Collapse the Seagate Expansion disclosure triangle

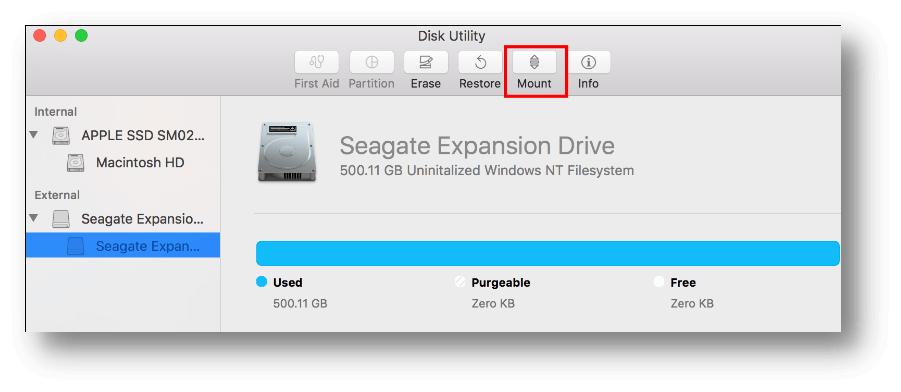34,218
